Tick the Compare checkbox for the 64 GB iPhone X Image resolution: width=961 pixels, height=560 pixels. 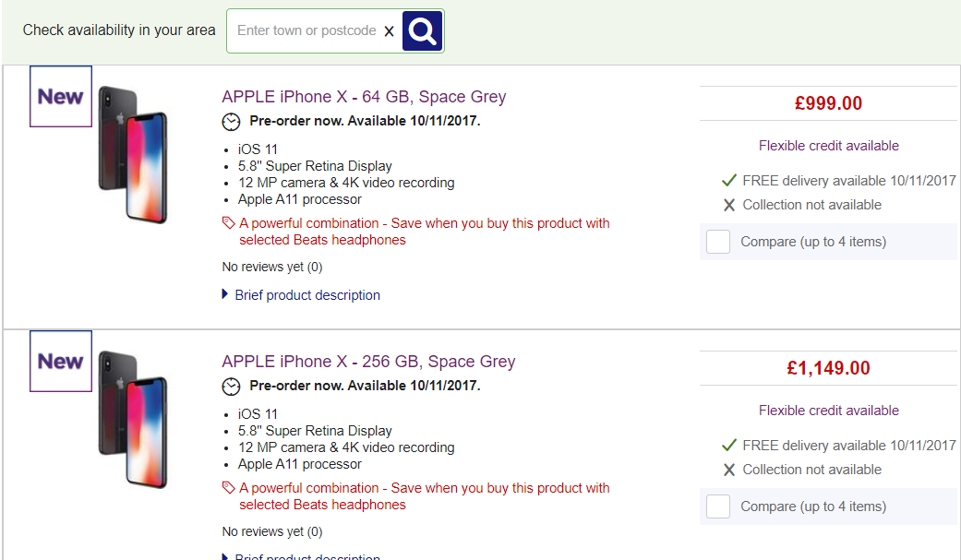coord(717,242)
